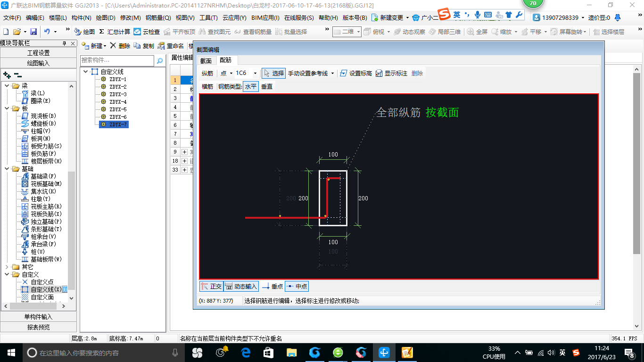The width and height of the screenshot is (644, 362).
Task: Expand the 其它 tree node
Action: [x=7, y=267]
